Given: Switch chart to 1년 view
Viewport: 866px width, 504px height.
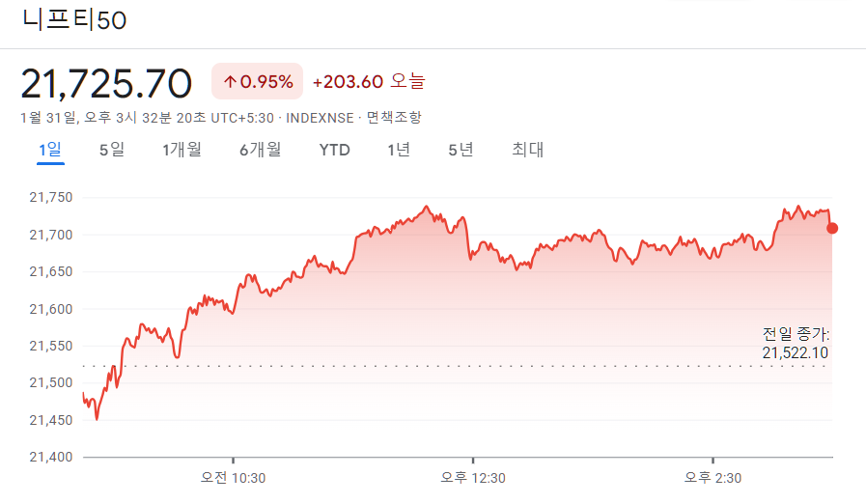Looking at the screenshot, I should 399,150.
